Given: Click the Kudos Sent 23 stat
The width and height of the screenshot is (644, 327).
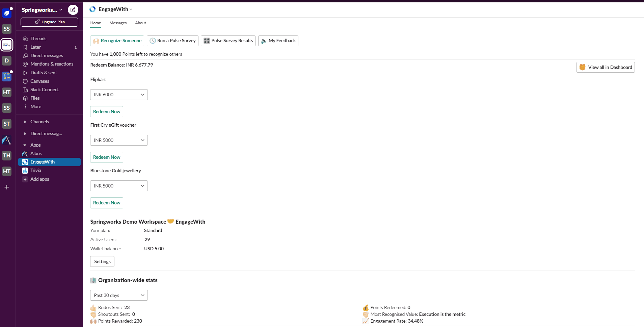Looking at the screenshot, I should [x=110, y=307].
